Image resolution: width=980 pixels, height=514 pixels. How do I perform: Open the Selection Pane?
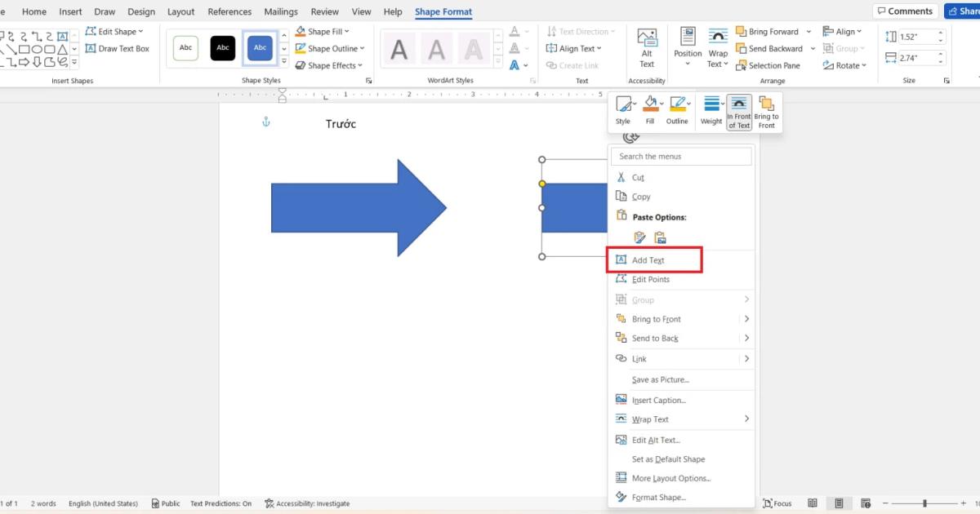[768, 65]
